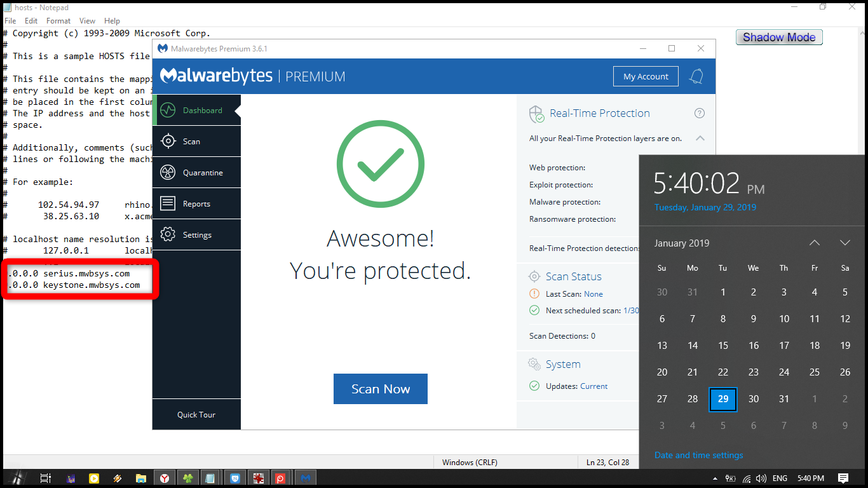
Task: Click the 5:40 PM taskbar clock
Action: pos(810,478)
